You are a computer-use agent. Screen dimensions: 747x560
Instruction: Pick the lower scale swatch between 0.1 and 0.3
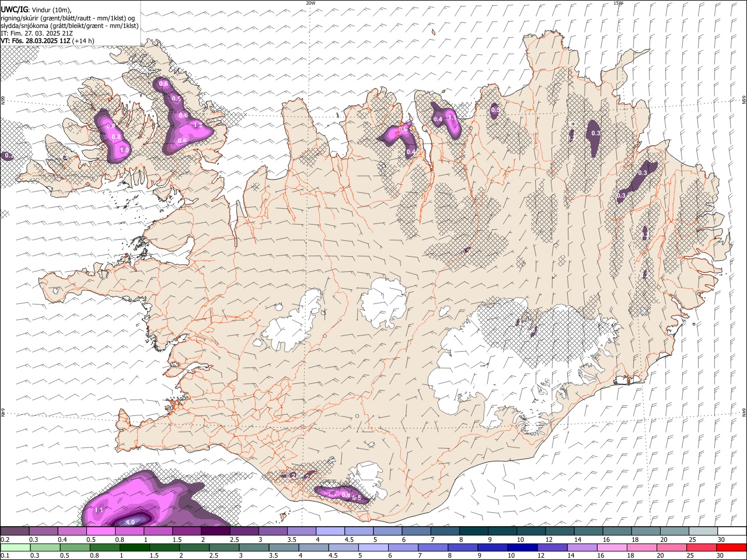tap(15, 547)
